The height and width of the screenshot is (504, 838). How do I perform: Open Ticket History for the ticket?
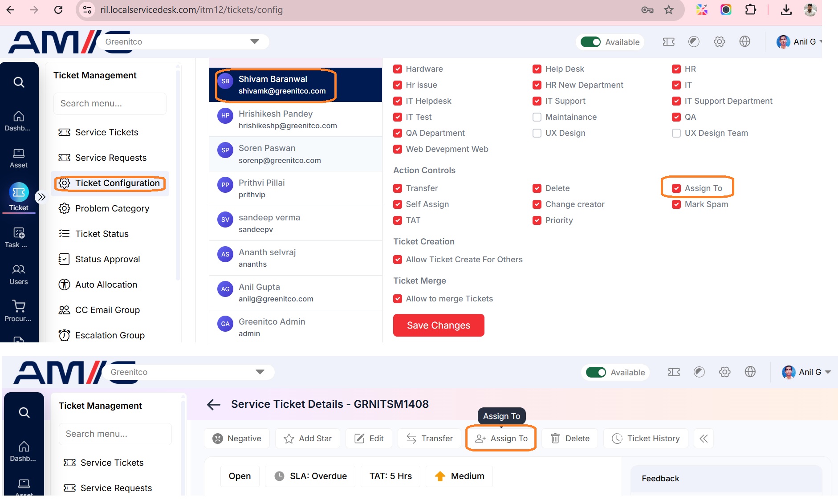tap(646, 439)
